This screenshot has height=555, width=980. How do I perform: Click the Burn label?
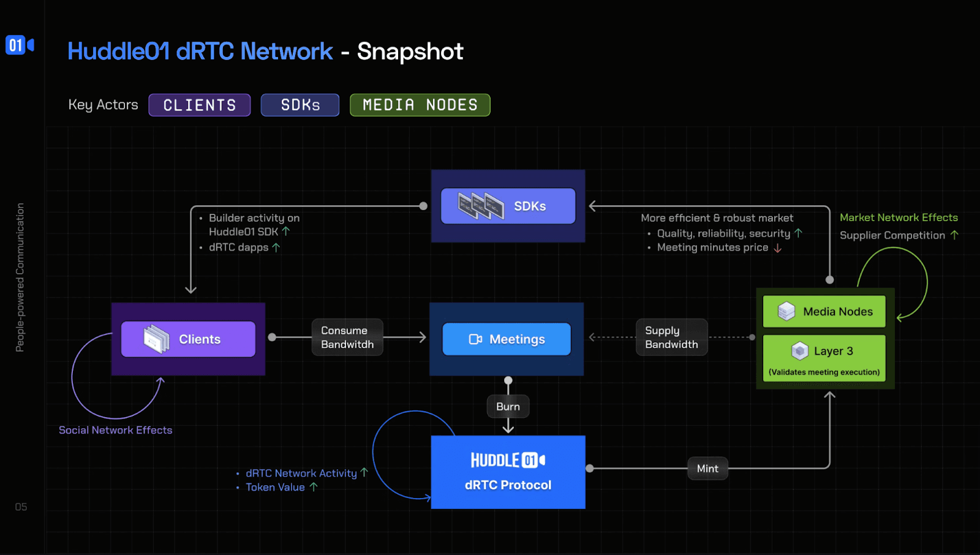(x=508, y=407)
